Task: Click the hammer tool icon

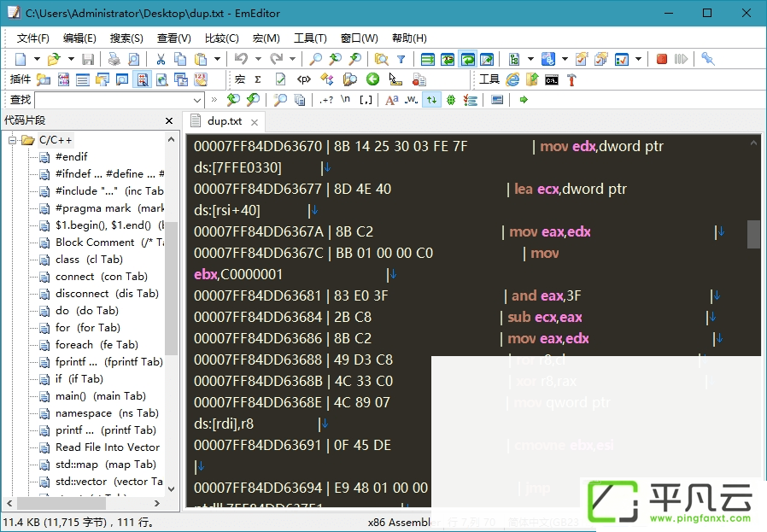Action: click(x=571, y=79)
